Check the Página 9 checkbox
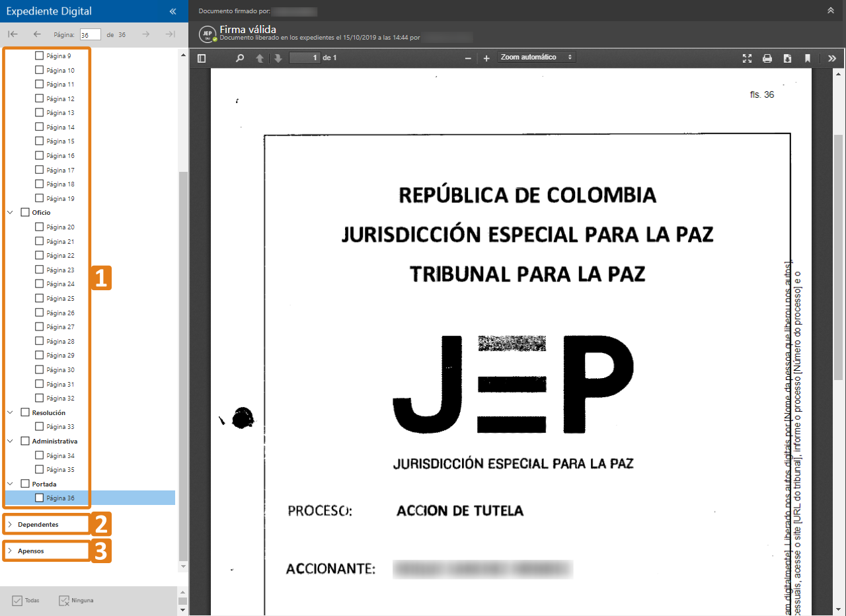 pos(39,56)
